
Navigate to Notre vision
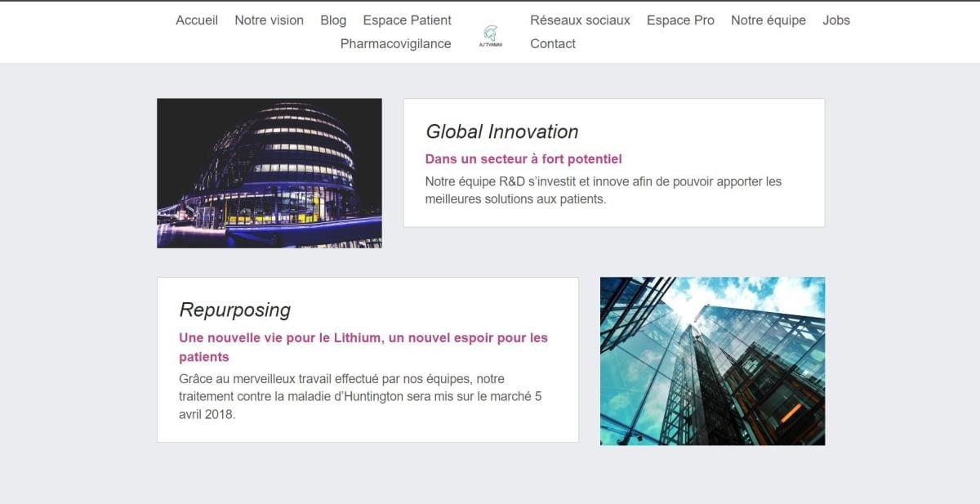pos(269,20)
